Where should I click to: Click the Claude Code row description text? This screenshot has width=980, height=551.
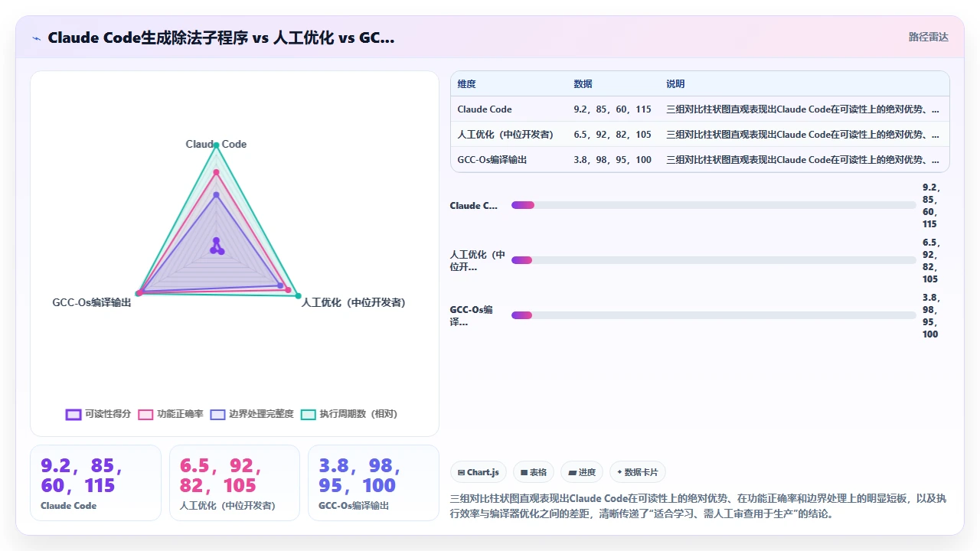tap(802, 109)
